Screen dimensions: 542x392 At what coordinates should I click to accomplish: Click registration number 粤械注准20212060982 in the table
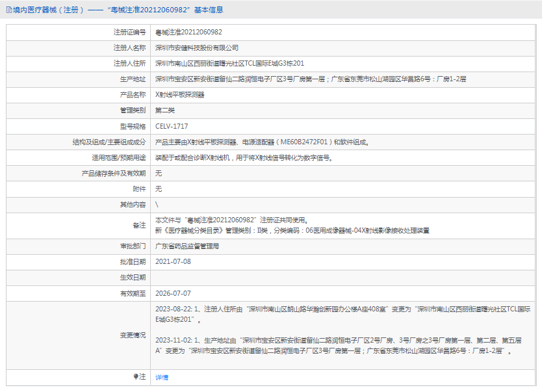click(188, 32)
